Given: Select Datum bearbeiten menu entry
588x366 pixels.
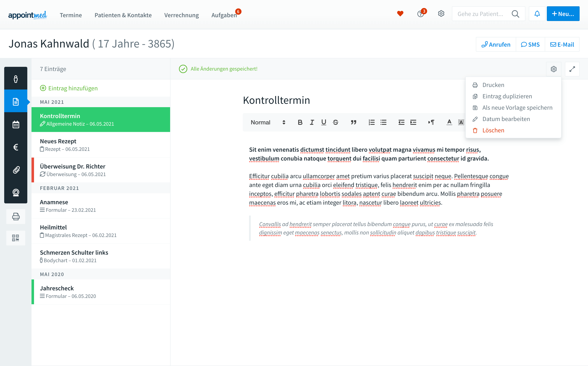Looking at the screenshot, I should [x=513, y=119].
